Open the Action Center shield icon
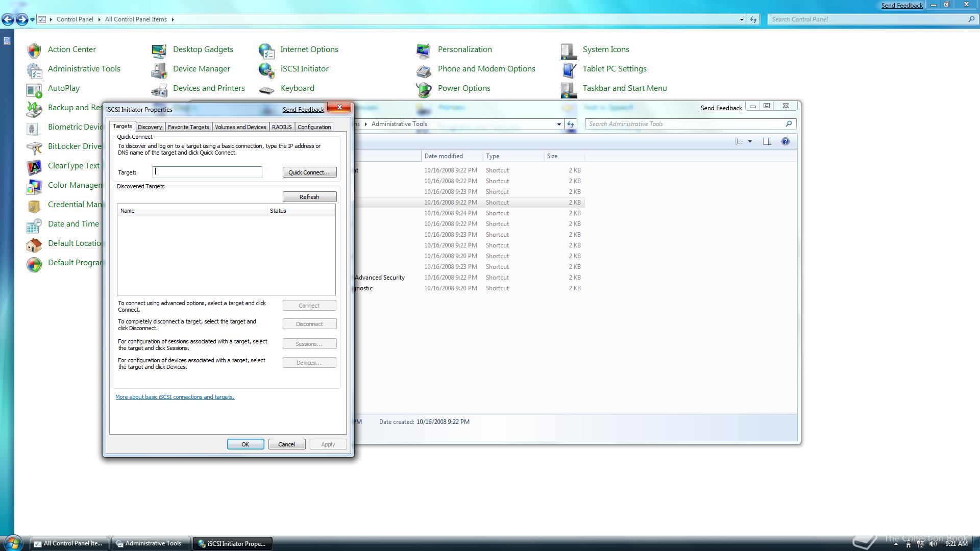 (34, 50)
